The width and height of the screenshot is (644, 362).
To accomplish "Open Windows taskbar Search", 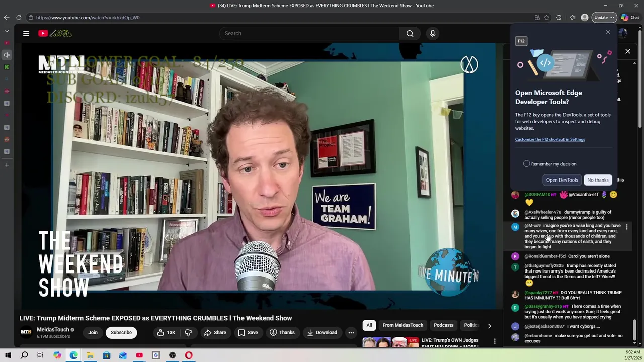I will tap(24, 355).
